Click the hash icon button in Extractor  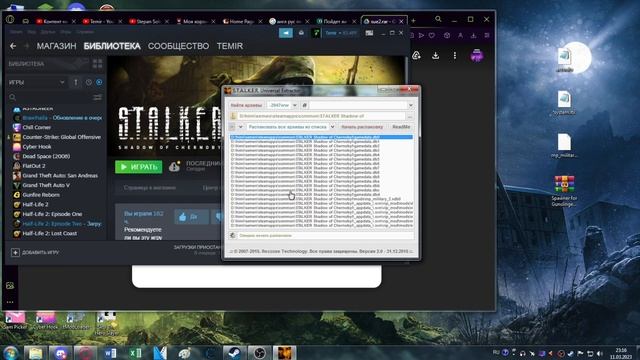pyautogui.click(x=304, y=105)
